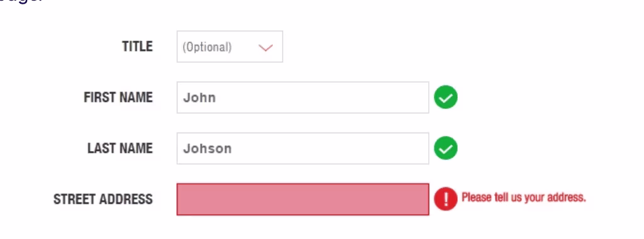Click the highlighted Street Address field

(303, 199)
